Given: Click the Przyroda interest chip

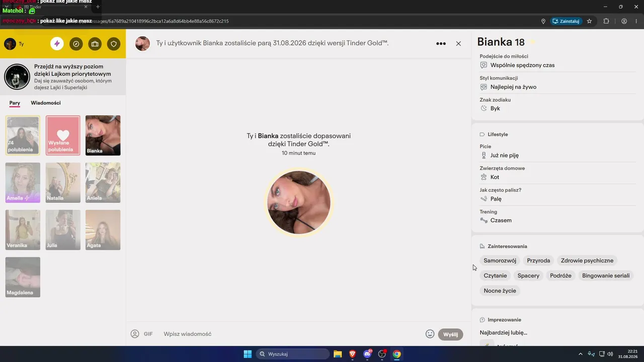Looking at the screenshot, I should point(538,260).
